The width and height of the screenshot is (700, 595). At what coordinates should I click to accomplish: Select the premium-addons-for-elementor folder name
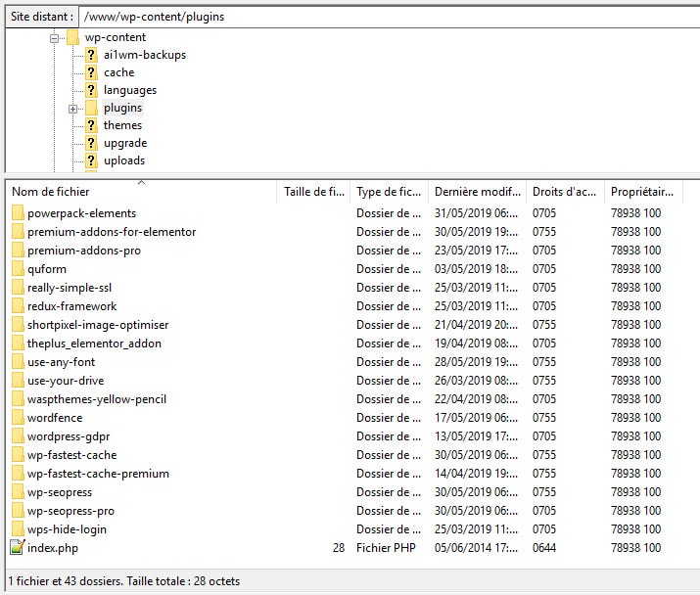tap(112, 232)
